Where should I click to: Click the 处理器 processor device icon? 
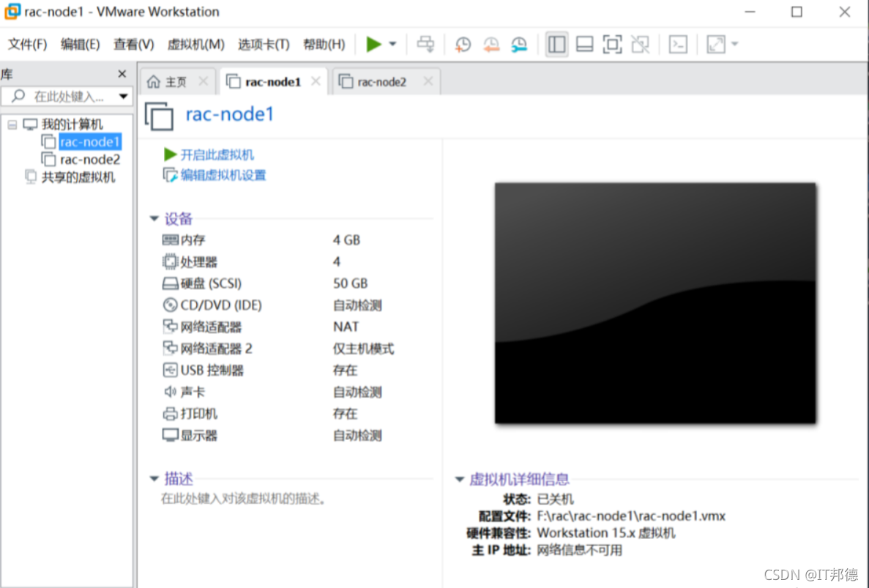pos(170,261)
